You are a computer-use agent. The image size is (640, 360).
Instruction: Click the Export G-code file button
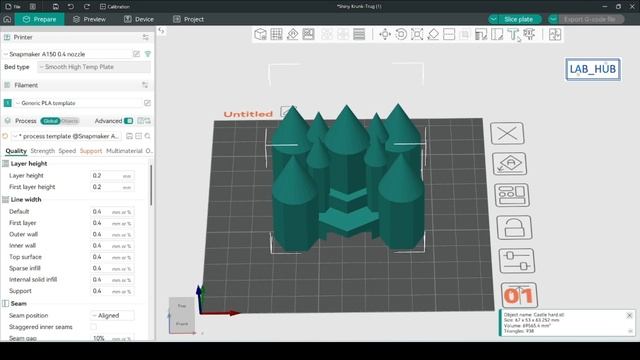[589, 19]
